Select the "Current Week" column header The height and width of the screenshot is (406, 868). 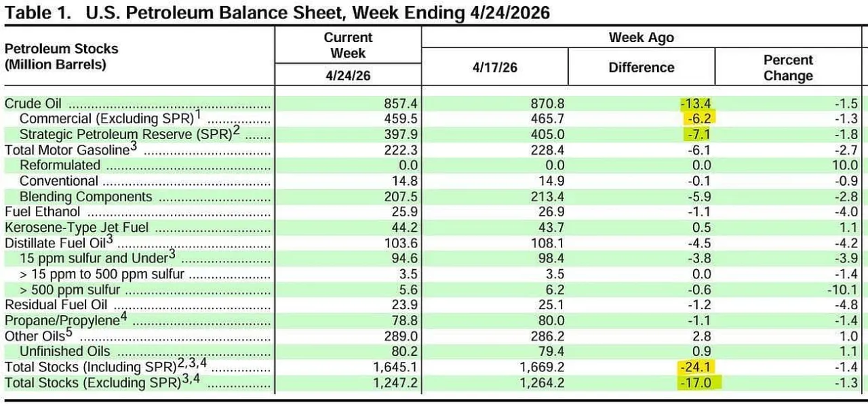point(348,45)
